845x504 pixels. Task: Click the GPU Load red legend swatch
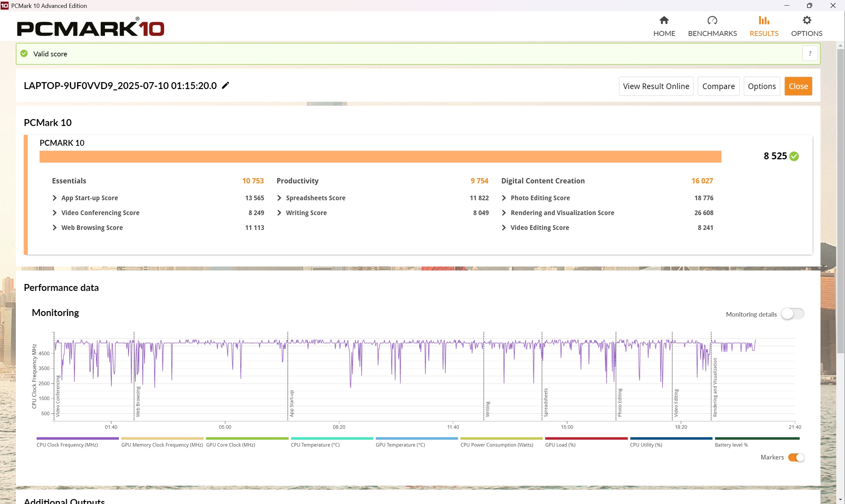pos(586,438)
